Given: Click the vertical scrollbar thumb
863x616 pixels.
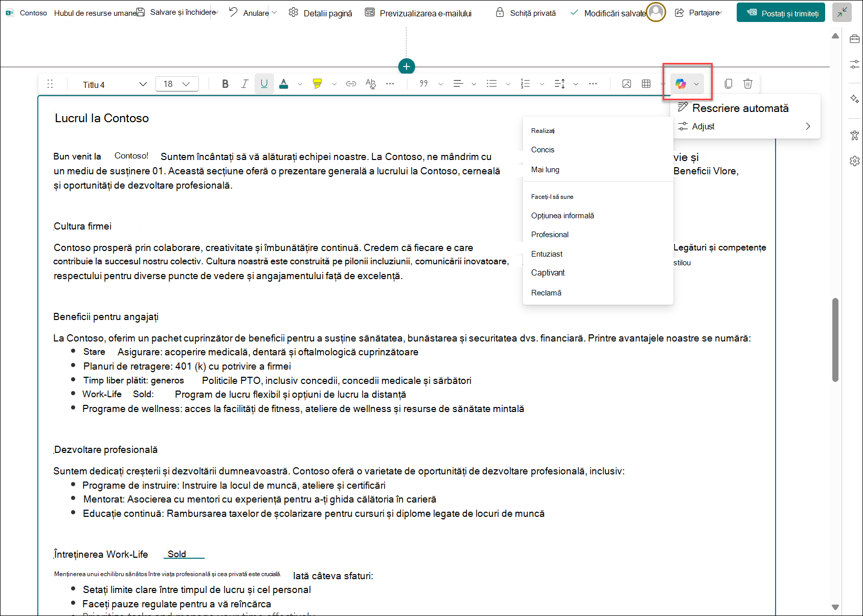Looking at the screenshot, I should tap(835, 339).
